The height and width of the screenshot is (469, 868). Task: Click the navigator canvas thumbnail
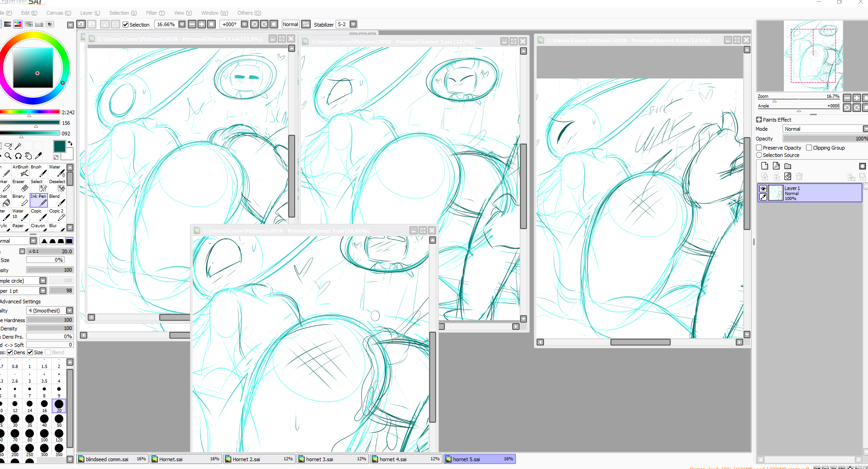click(x=813, y=56)
